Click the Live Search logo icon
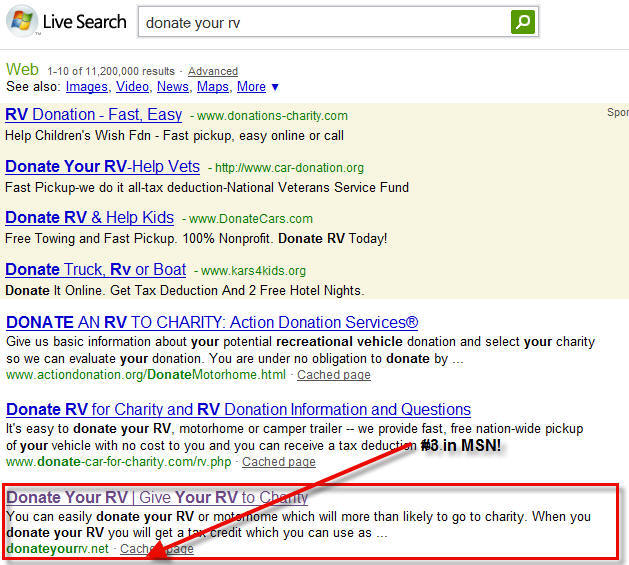The image size is (629, 565). tap(22, 21)
